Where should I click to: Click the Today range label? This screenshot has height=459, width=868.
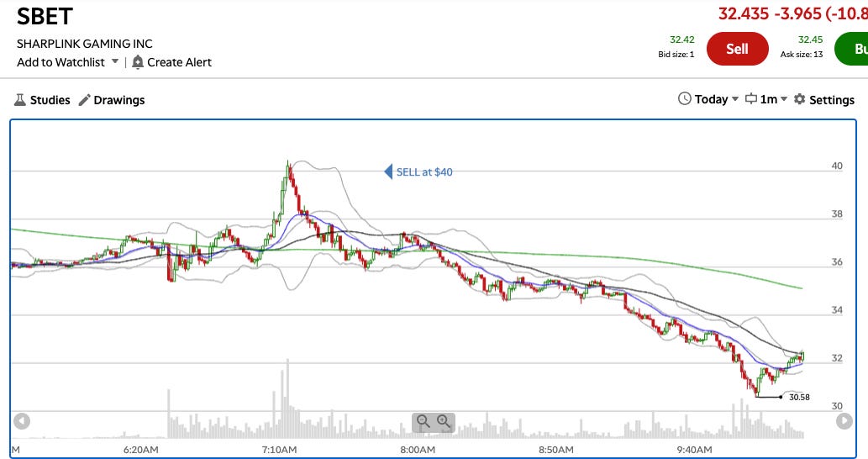pos(712,99)
